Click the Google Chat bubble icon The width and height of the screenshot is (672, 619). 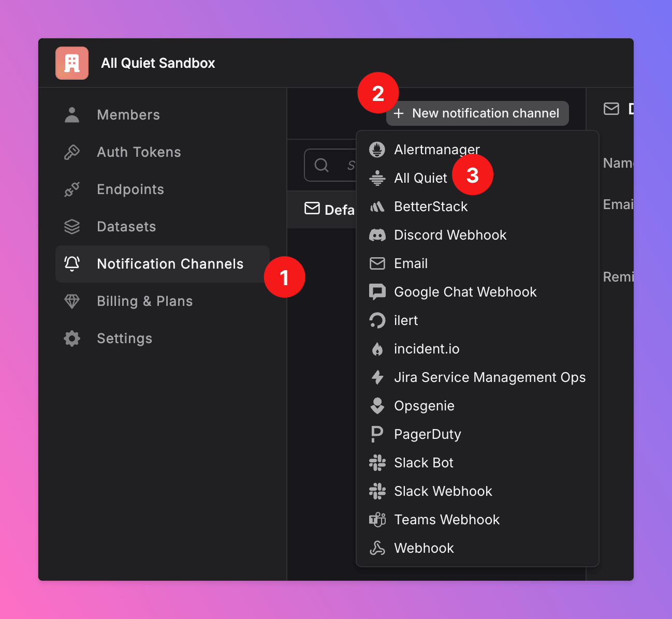coord(377,292)
